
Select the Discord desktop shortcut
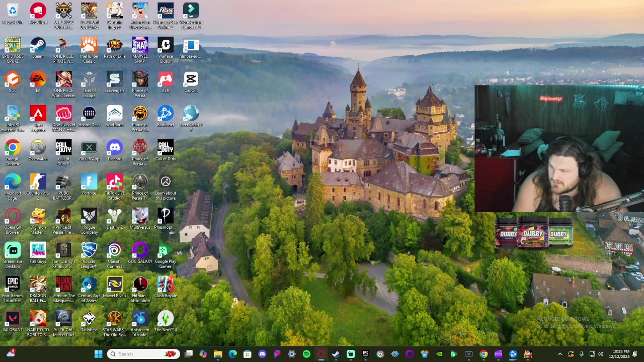pyautogui.click(x=114, y=151)
